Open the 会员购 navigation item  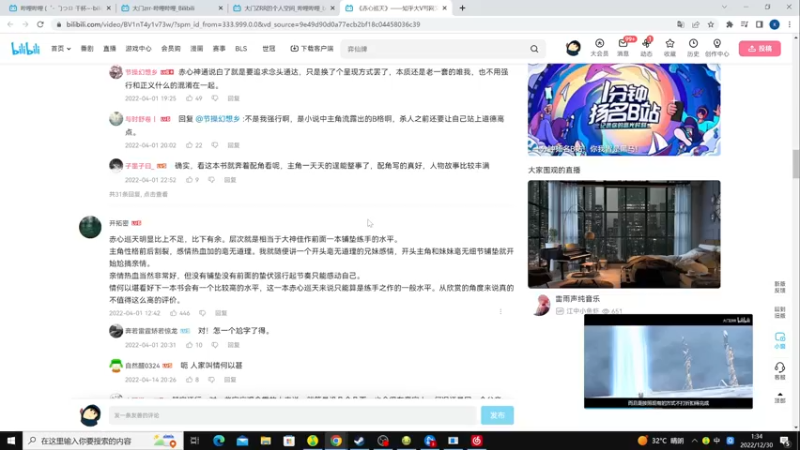[171, 48]
